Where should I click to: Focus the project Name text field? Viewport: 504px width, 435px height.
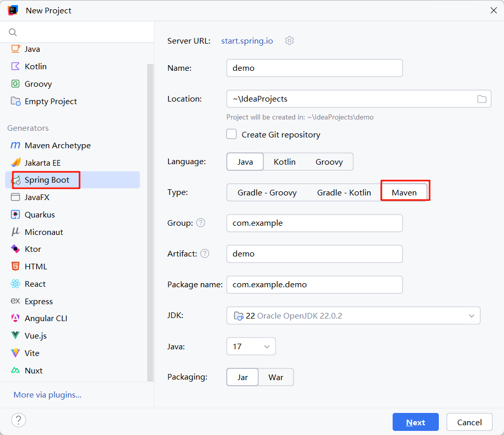coord(314,68)
